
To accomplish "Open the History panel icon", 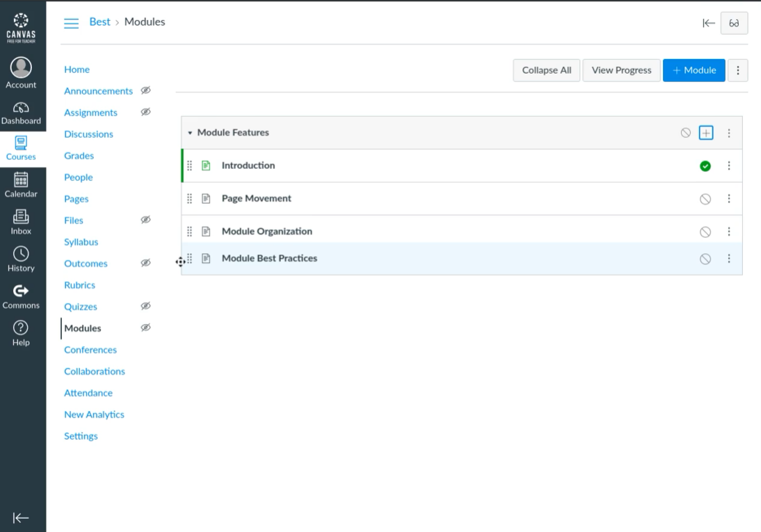I will click(21, 254).
